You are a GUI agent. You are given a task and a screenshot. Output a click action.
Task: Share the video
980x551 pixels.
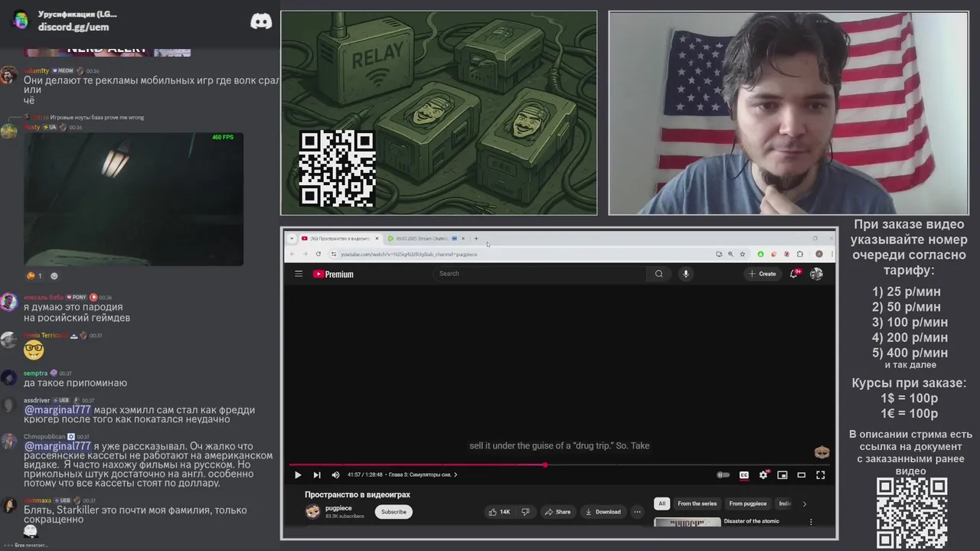[557, 512]
